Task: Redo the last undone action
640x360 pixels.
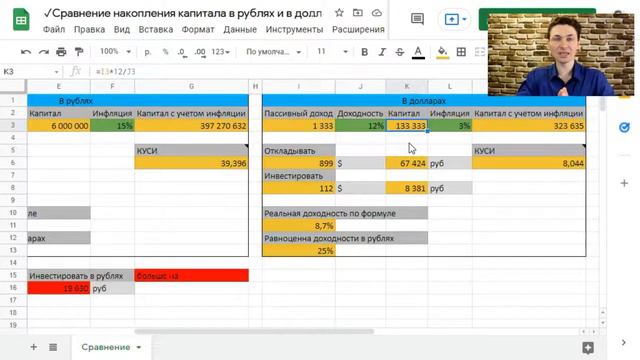Action: coord(43,52)
